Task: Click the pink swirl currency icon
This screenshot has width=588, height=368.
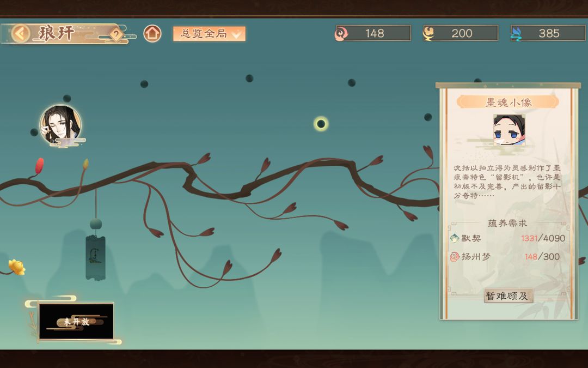Action: click(x=341, y=34)
